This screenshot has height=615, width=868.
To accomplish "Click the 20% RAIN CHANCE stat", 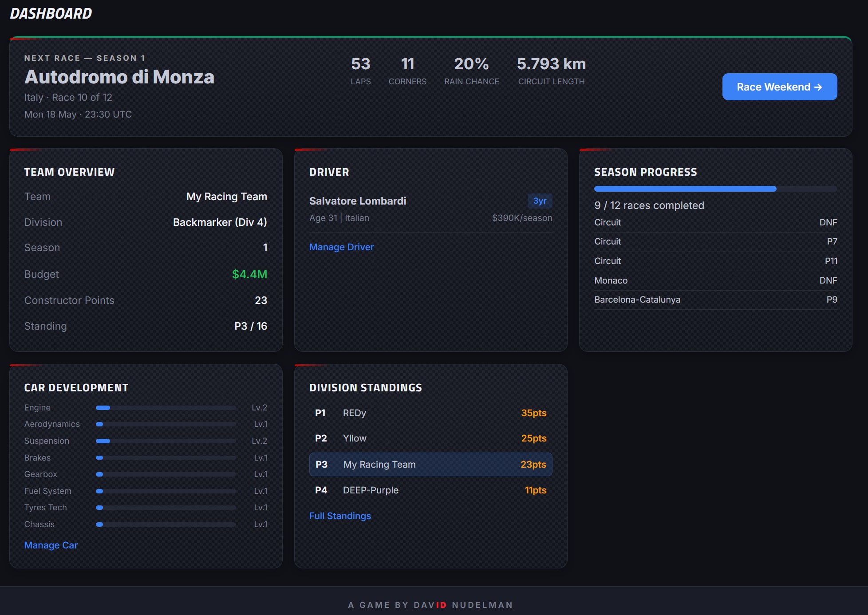I will point(472,71).
